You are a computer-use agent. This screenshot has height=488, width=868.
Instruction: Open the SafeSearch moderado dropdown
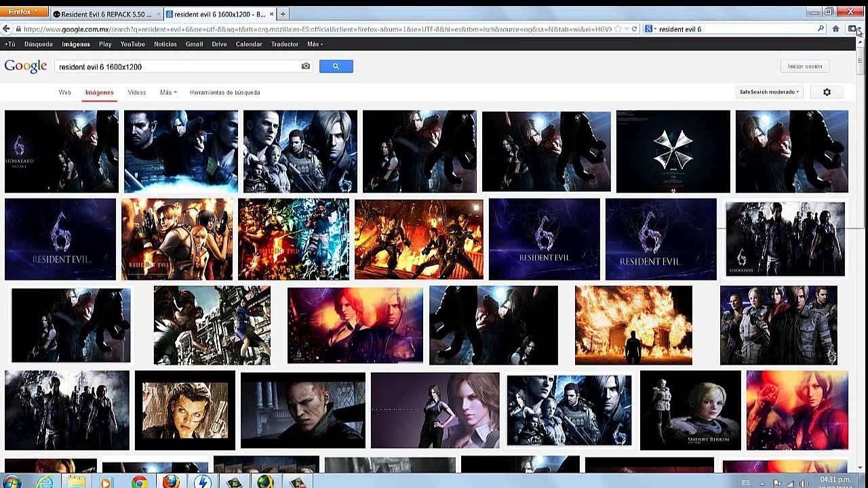coord(769,92)
